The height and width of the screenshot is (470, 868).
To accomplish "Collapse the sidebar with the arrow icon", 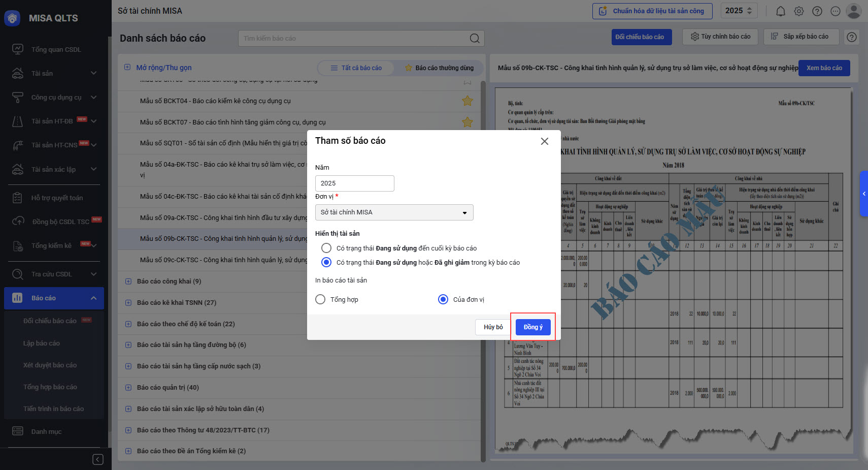I will (98, 459).
